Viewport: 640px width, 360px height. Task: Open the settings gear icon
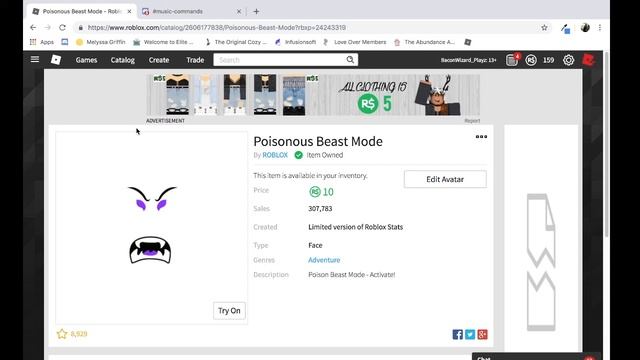pos(569,60)
